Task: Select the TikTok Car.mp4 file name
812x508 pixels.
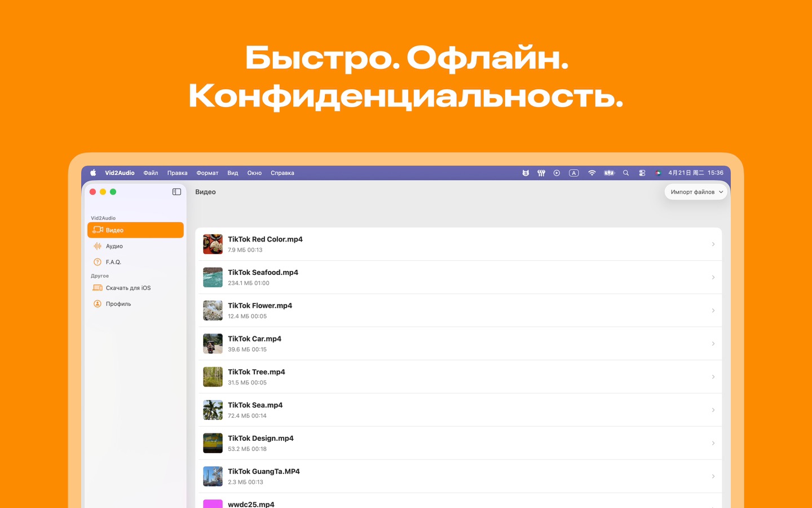Action: click(254, 339)
